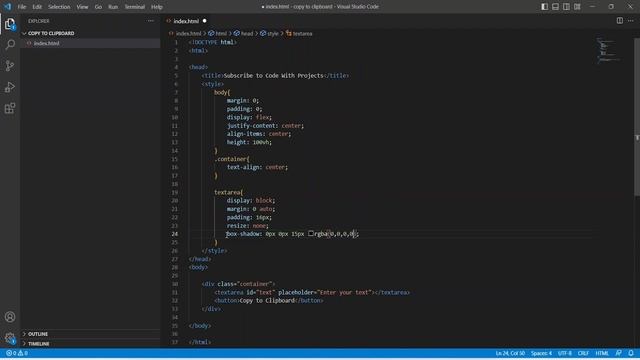The width and height of the screenshot is (640, 360).
Task: Collapse the COPY TO CLIPBOARD folder section
Action: 51,33
